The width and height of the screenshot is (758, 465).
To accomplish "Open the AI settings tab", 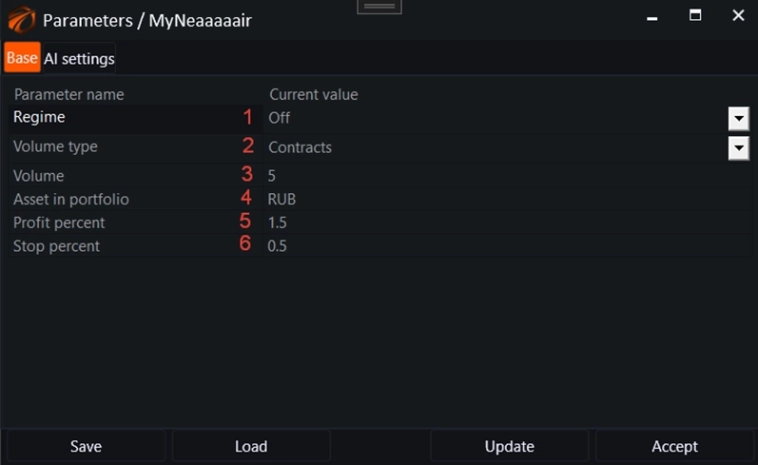I will click(79, 59).
